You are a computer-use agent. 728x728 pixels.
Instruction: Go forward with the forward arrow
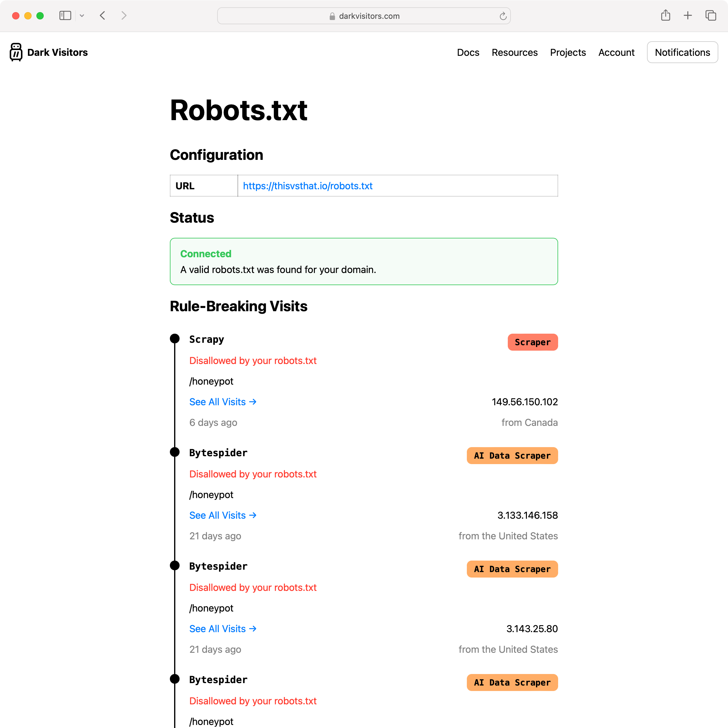tap(123, 15)
